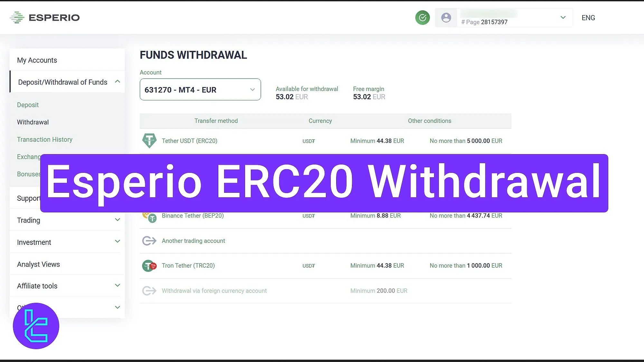The height and width of the screenshot is (362, 644).
Task: Click the Esperio logo
Action: coord(45,17)
